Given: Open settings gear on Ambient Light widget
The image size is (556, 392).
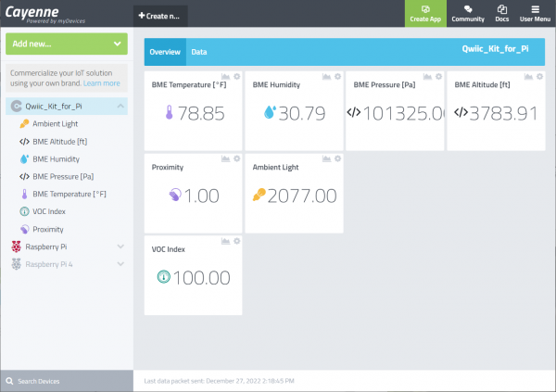Looking at the screenshot, I should [338, 158].
